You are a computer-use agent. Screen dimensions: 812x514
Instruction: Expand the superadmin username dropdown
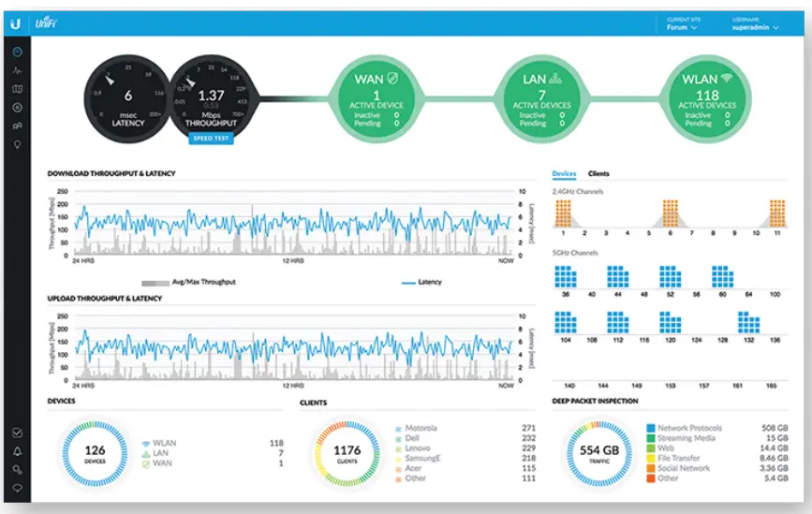coord(755,24)
